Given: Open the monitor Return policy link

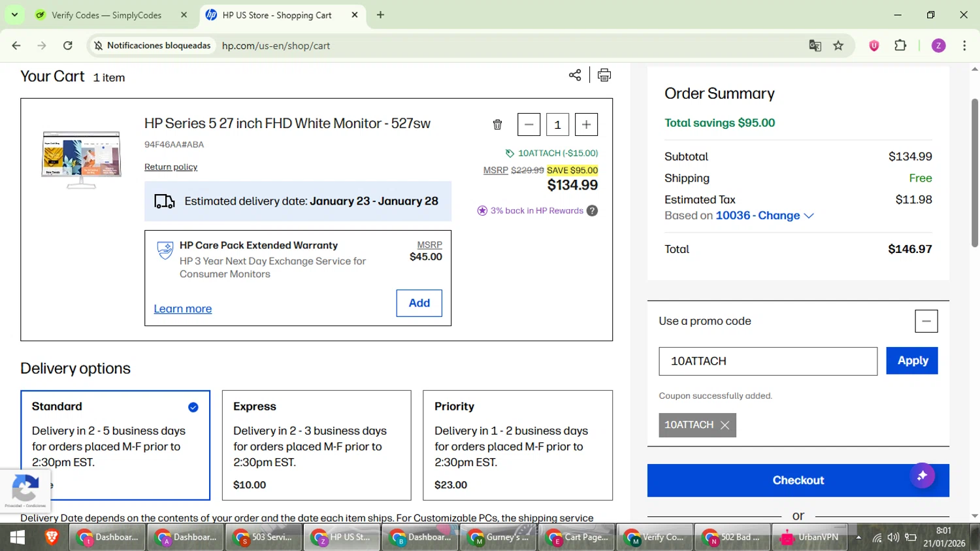Looking at the screenshot, I should [x=171, y=167].
